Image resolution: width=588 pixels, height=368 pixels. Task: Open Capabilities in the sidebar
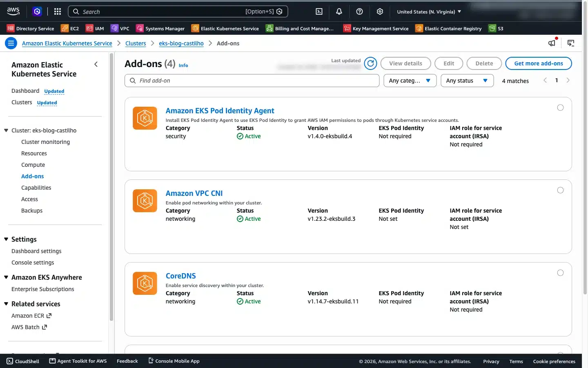click(x=36, y=188)
